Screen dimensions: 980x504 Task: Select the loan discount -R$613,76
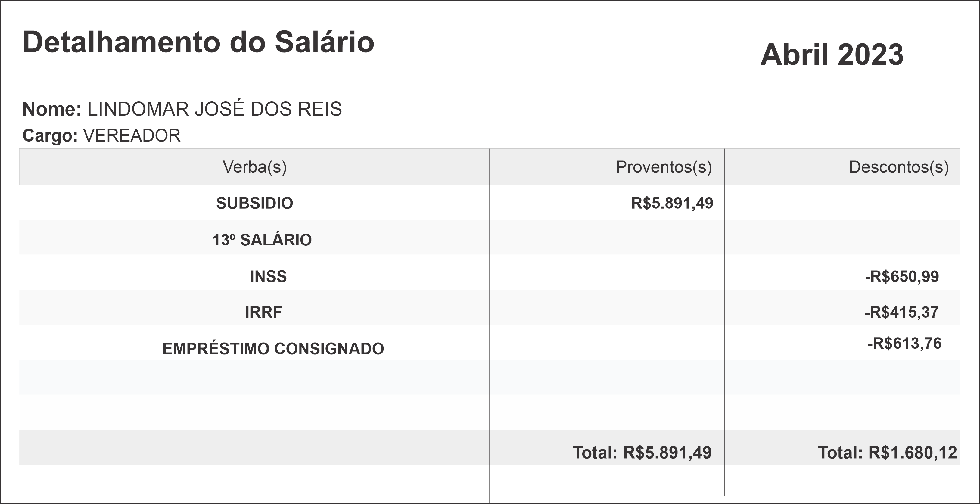tap(904, 344)
